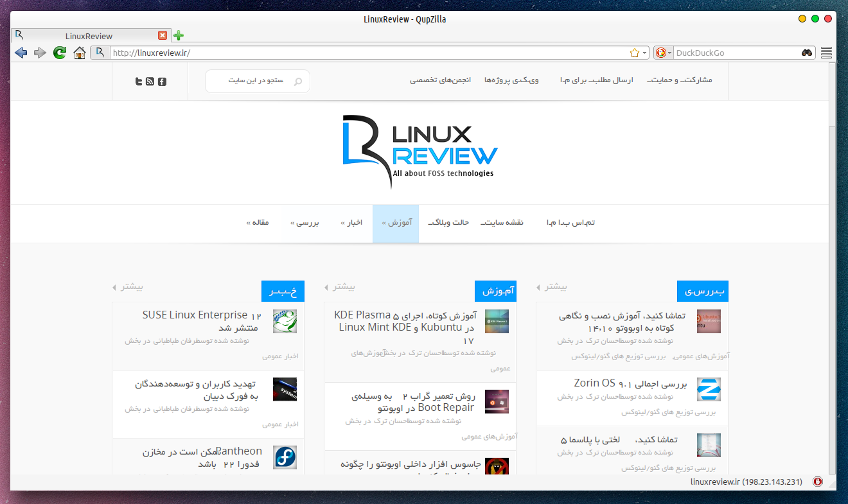
Task: Open the site's Facebook icon link
Action: click(x=162, y=81)
